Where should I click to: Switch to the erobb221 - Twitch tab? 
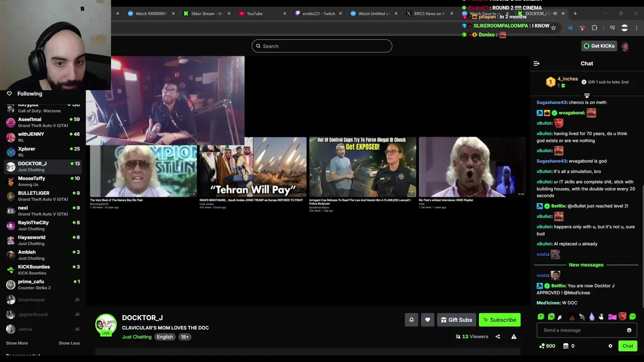318,14
